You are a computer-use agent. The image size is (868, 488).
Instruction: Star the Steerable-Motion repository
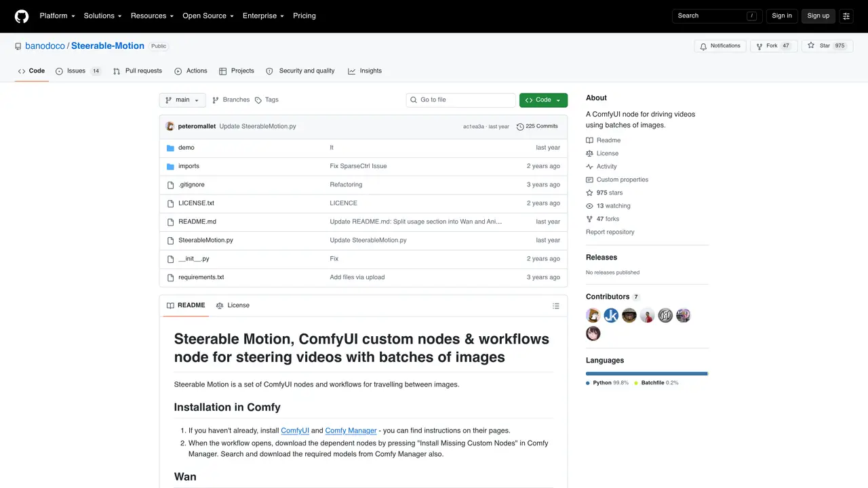[827, 46]
